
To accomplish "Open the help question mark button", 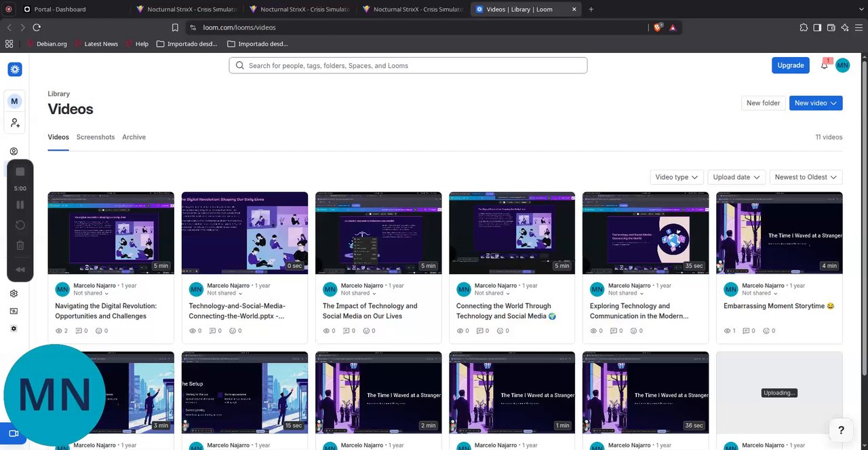I will [841, 430].
